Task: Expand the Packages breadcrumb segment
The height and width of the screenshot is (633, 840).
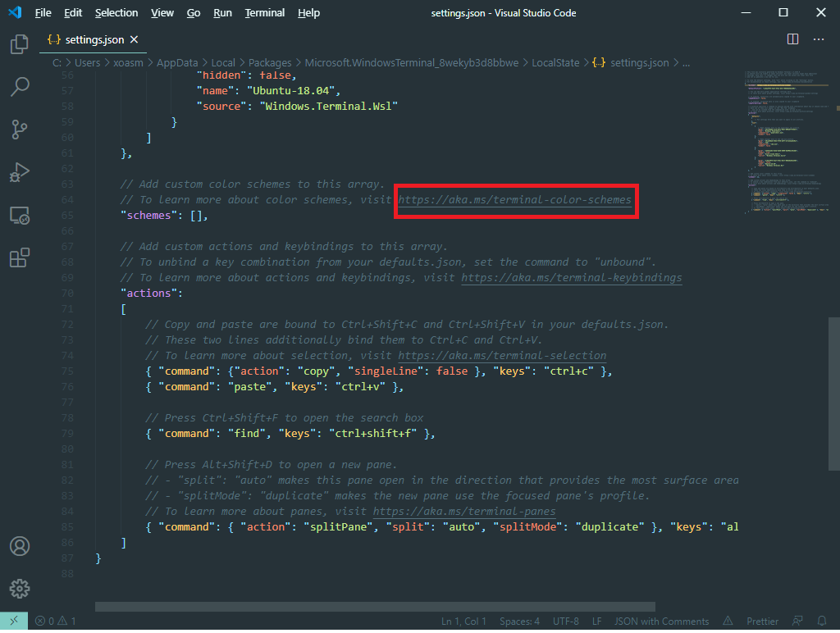Action: (x=270, y=62)
